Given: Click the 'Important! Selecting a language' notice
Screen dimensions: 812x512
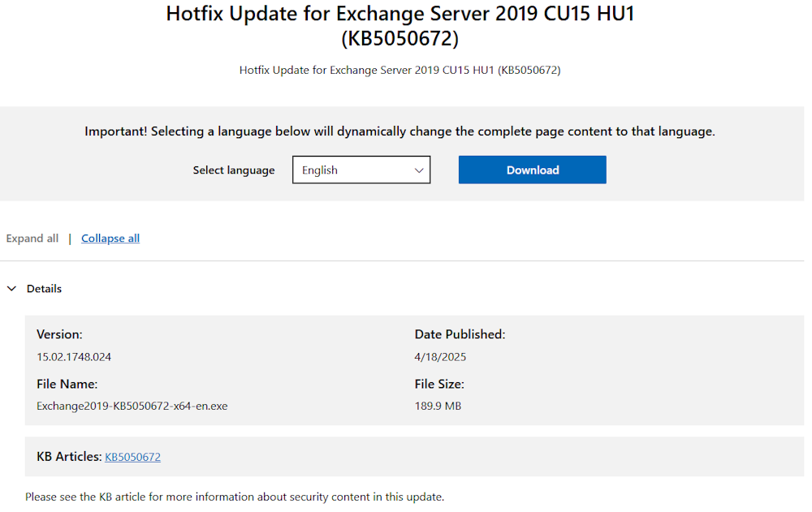Looking at the screenshot, I should point(400,131).
